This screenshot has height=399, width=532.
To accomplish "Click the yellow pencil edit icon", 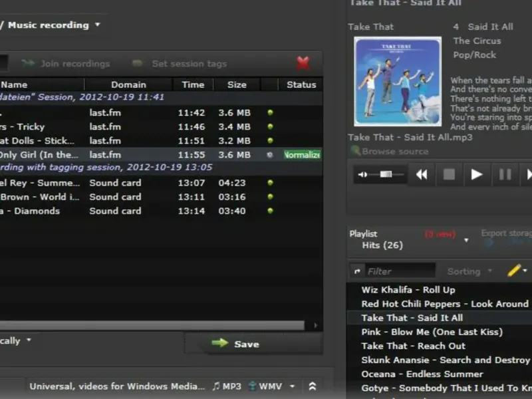I will pos(514,271).
